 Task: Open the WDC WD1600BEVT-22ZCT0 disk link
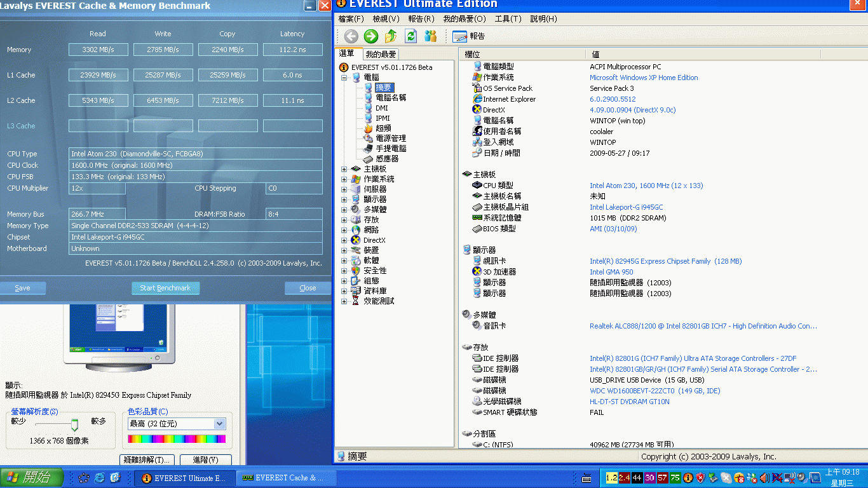click(x=655, y=391)
